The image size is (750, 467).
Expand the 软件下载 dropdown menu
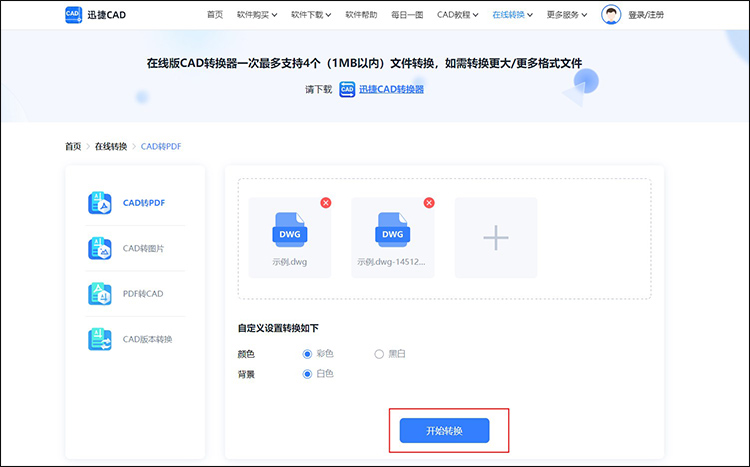click(x=311, y=15)
